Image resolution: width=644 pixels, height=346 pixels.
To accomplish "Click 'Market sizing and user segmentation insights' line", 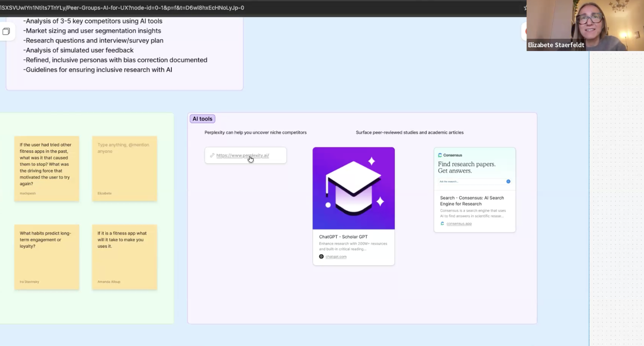I will (92, 31).
